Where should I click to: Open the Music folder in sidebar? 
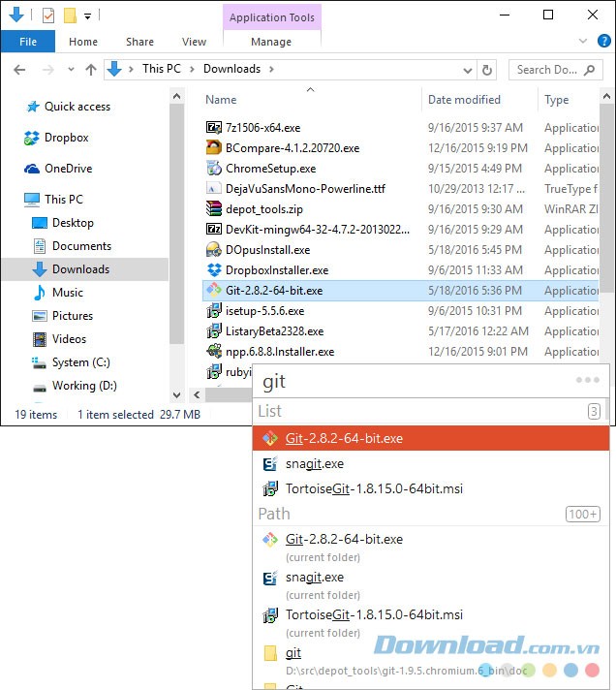(x=57, y=293)
